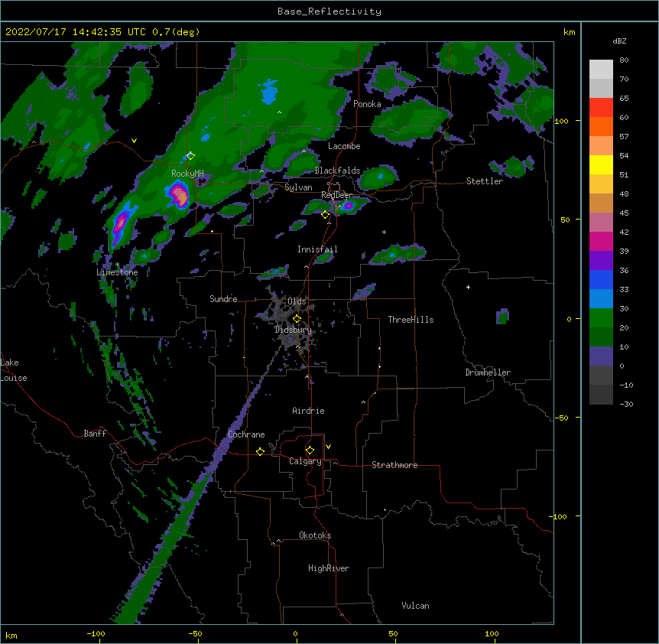This screenshot has height=644, width=659.
Task: Click the Olds label
Action: tap(297, 301)
